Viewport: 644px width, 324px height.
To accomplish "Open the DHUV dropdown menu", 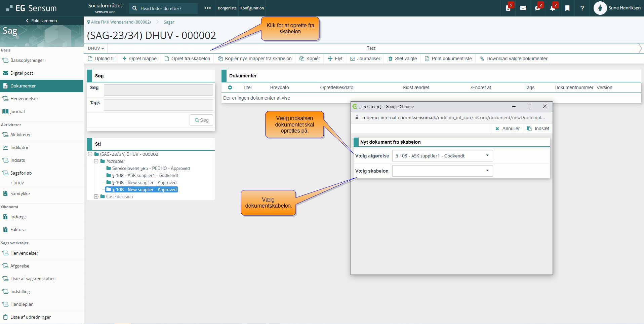I will click(x=96, y=48).
